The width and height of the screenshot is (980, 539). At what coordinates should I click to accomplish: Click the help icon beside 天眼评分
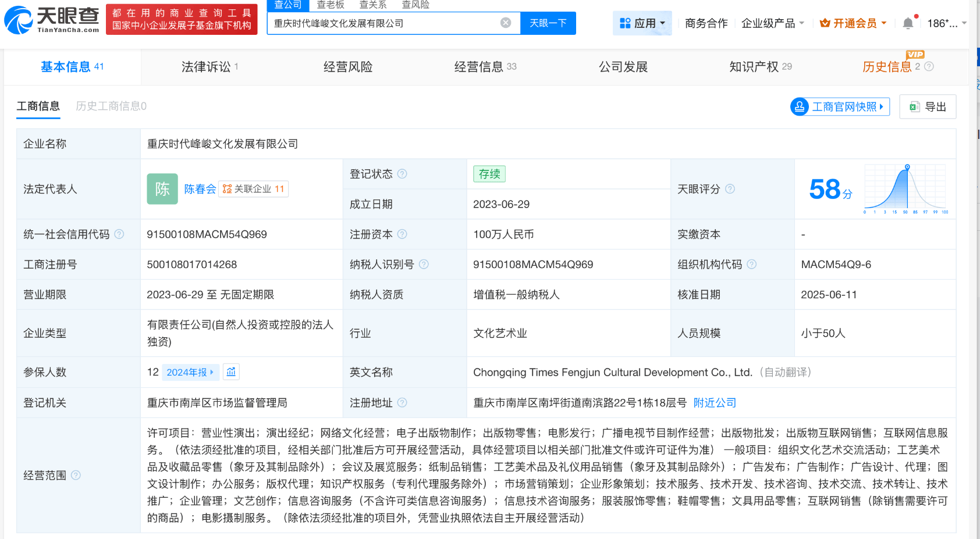[730, 189]
